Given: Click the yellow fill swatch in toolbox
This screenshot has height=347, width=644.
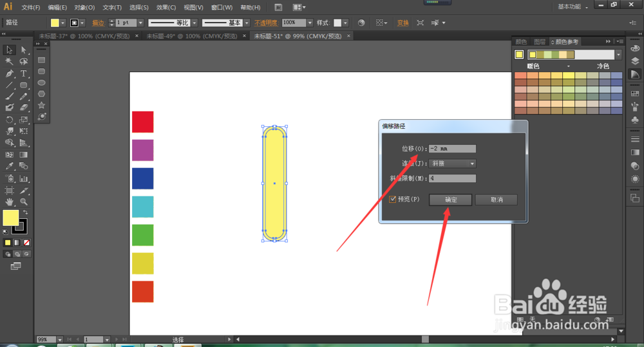Looking at the screenshot, I should 11,218.
